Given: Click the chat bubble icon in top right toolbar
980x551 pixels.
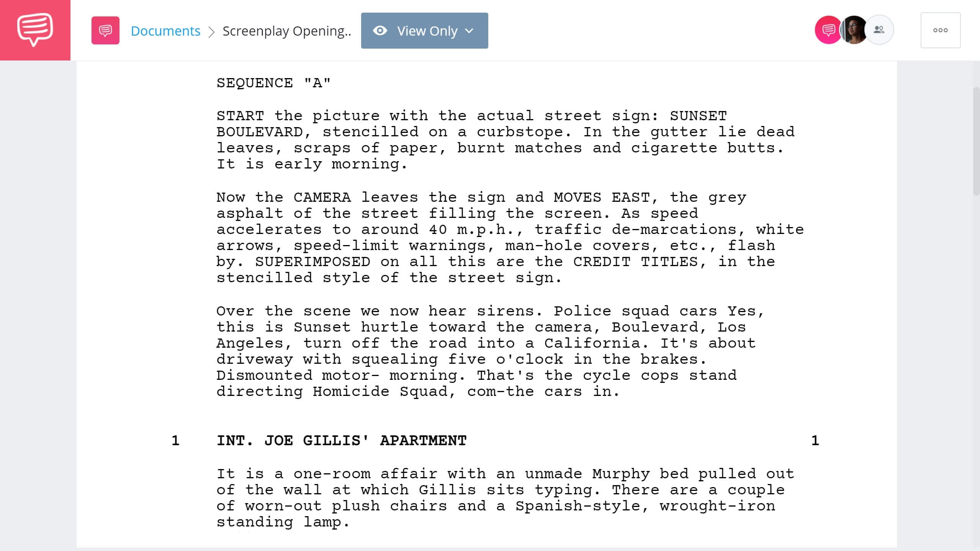Looking at the screenshot, I should [x=826, y=30].
